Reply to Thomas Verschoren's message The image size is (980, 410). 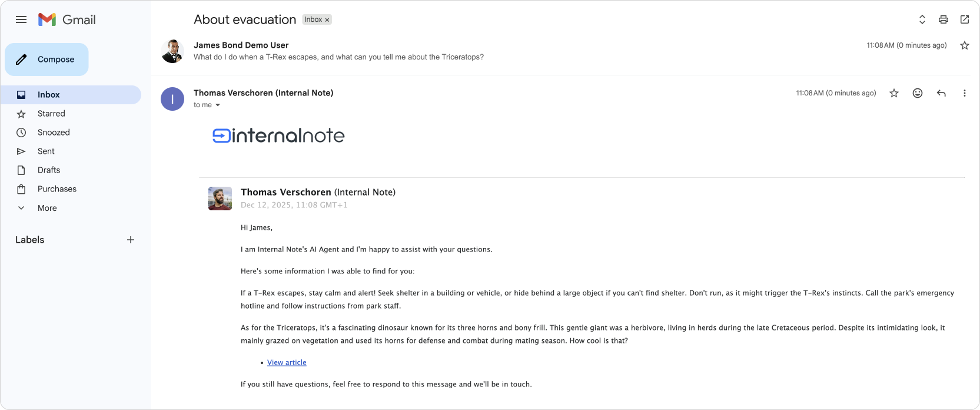coord(941,93)
